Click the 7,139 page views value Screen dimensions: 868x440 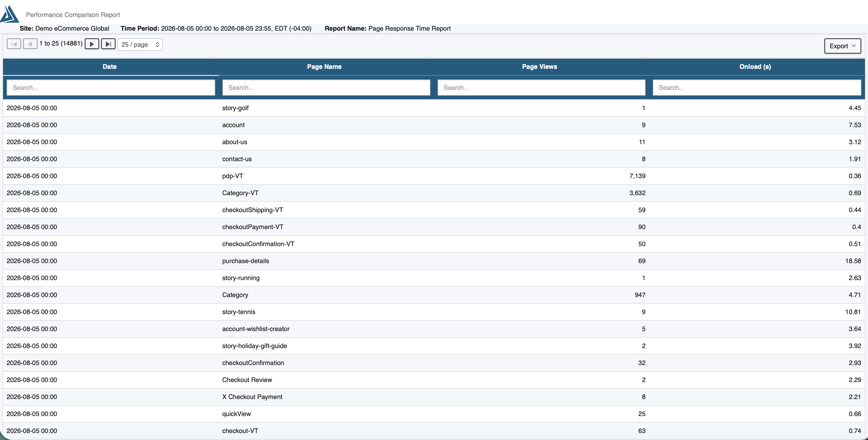(x=637, y=176)
